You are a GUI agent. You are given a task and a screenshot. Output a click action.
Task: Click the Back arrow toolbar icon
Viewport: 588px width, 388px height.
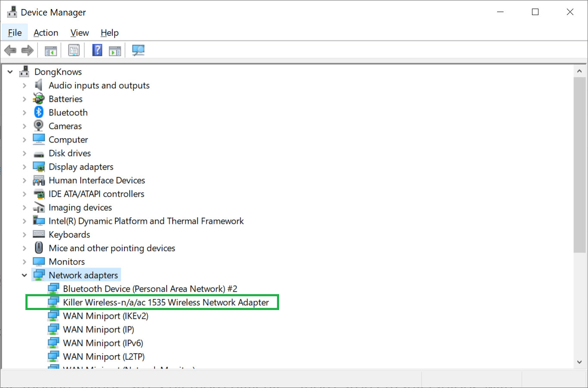(10, 50)
